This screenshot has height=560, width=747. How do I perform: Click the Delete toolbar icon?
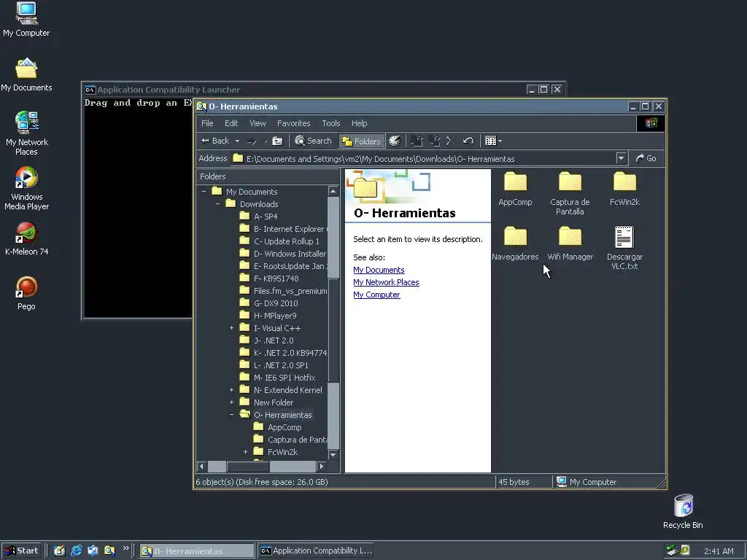click(451, 141)
